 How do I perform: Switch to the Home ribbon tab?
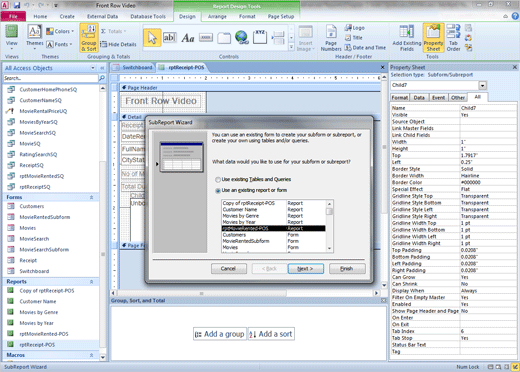(40, 16)
